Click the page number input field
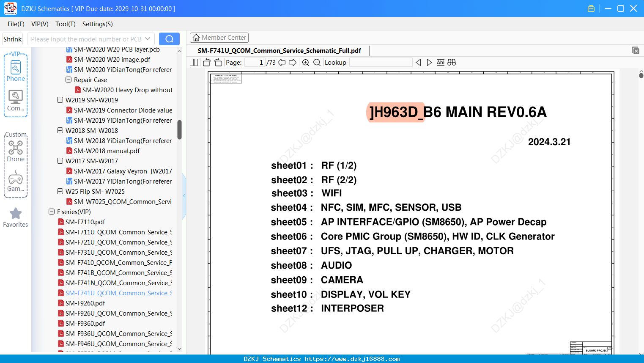The height and width of the screenshot is (363, 644). (255, 63)
